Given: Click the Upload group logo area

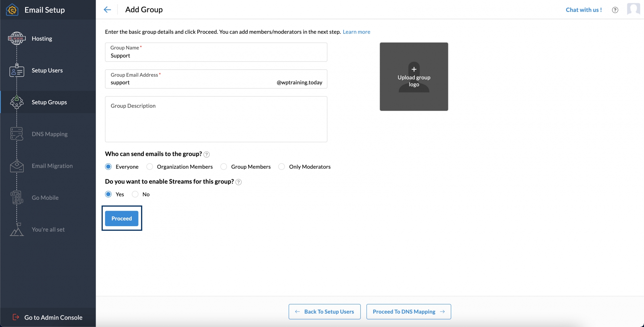Looking at the screenshot, I should point(414,77).
